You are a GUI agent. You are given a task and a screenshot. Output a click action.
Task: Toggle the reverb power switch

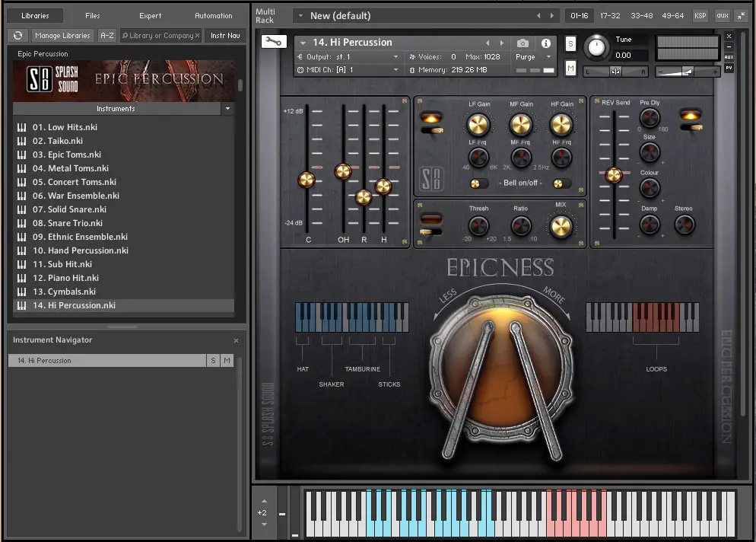[691, 127]
